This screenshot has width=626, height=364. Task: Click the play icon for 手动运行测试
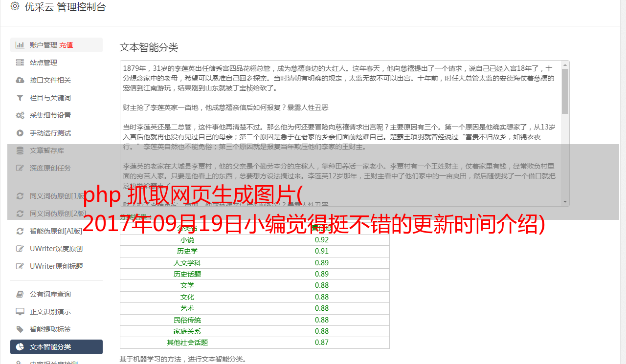pyautogui.click(x=20, y=133)
